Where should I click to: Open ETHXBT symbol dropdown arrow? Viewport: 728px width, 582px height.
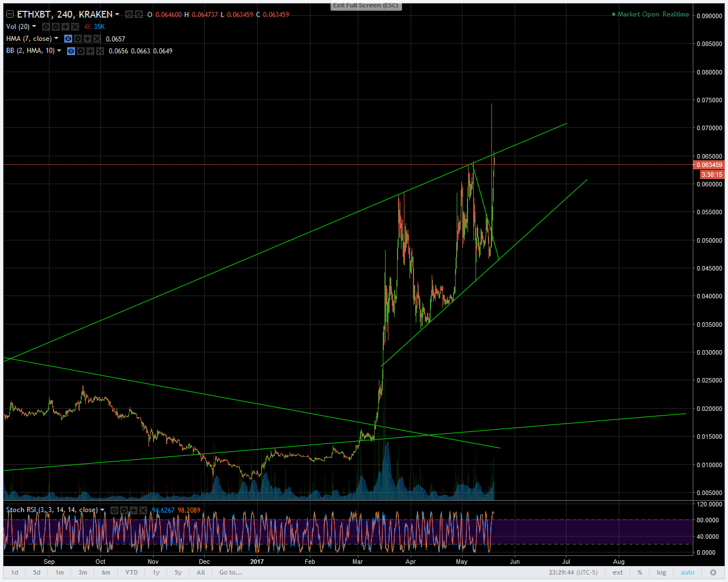[117, 14]
